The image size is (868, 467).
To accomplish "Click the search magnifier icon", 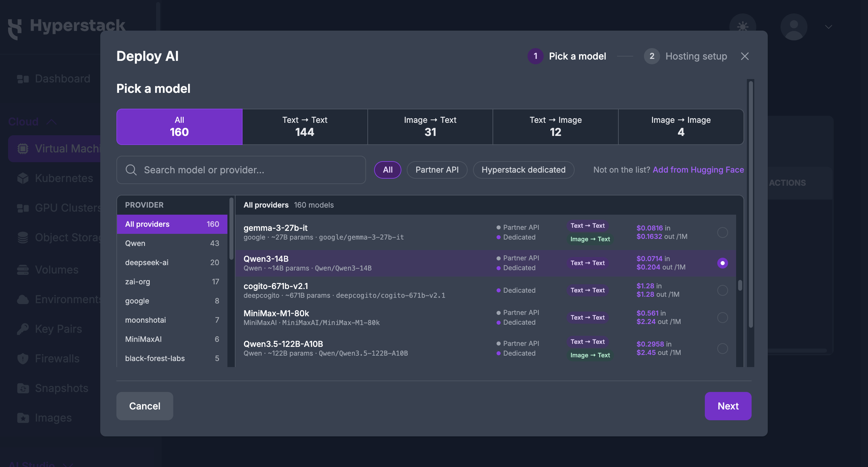I will (131, 170).
